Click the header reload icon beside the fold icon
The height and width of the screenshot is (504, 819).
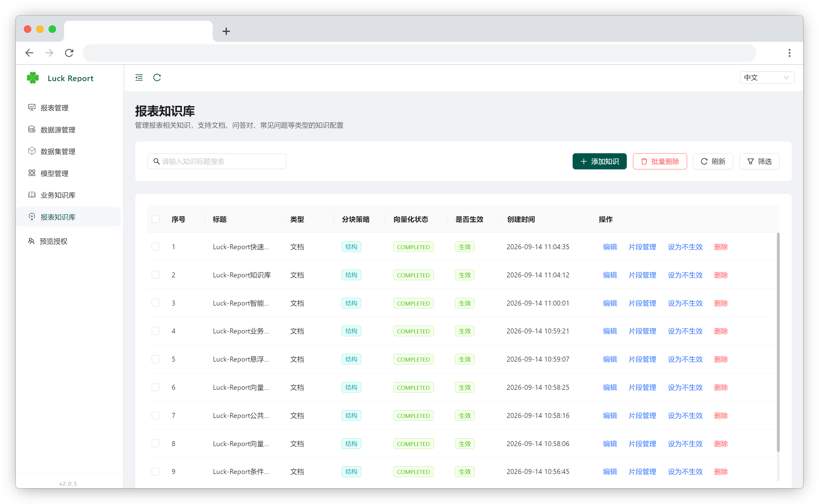[157, 78]
